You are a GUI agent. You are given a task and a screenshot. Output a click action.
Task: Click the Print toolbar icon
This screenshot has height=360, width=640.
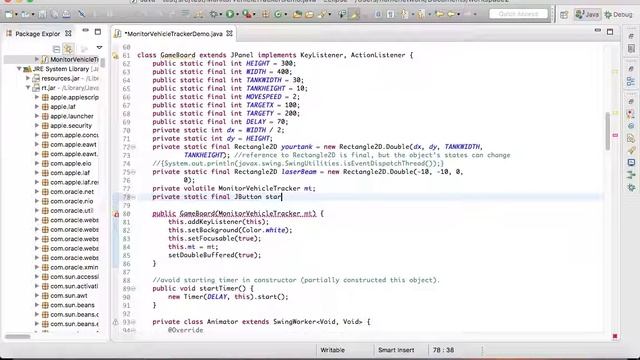pyautogui.click(x=66, y=14)
